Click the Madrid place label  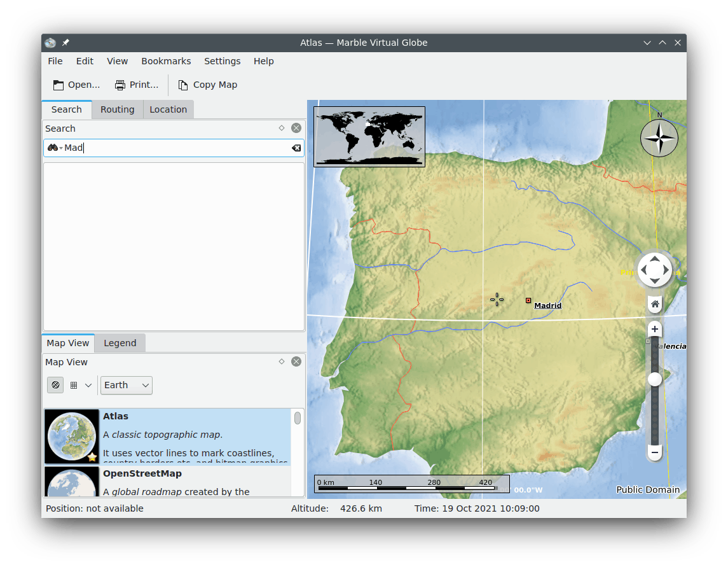point(548,305)
